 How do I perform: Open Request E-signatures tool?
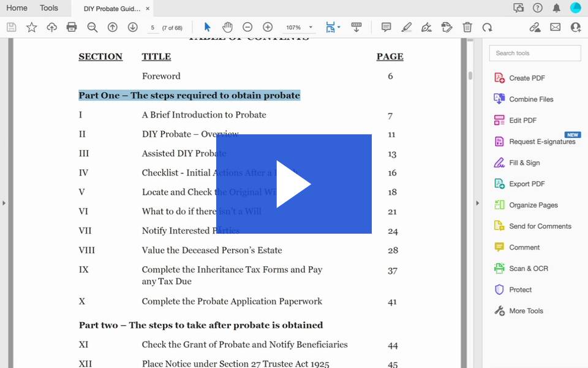[x=535, y=142]
